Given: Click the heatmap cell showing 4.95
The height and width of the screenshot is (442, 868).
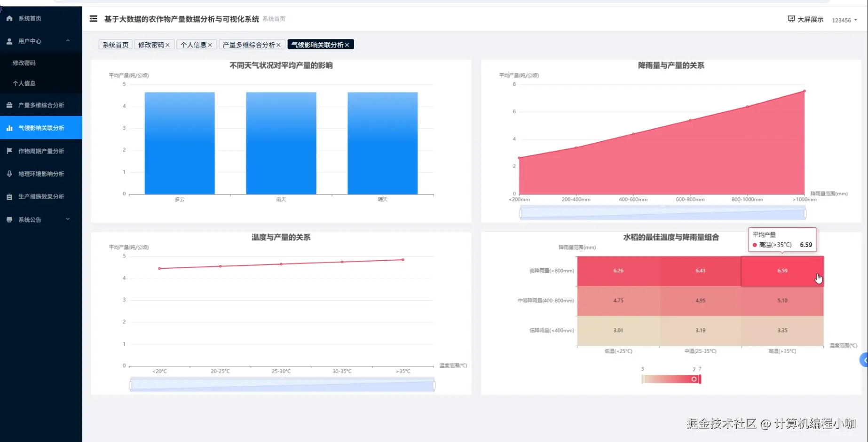Looking at the screenshot, I should [700, 301].
